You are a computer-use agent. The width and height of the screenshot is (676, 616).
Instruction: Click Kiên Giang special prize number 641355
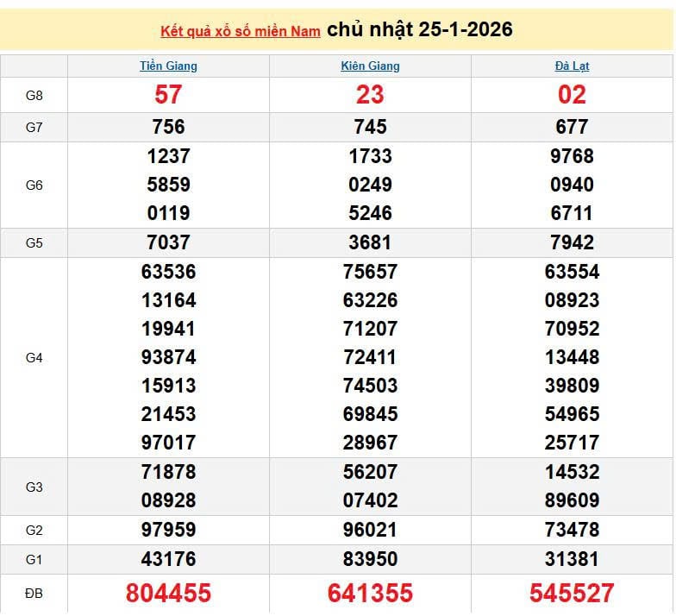370,594
